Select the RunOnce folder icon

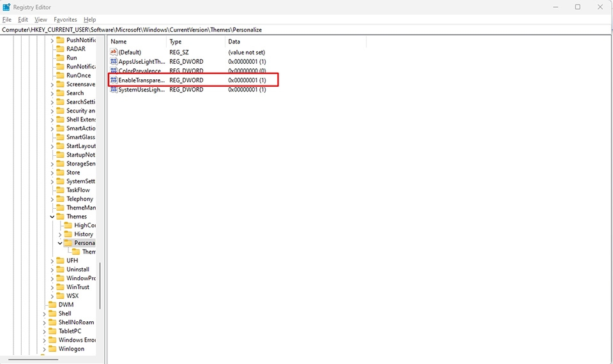[x=60, y=75]
